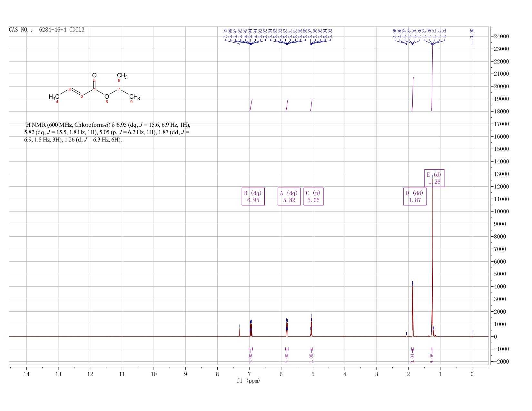Click the 1H NMR description paragraph
The width and height of the screenshot is (532, 411).
point(107,132)
